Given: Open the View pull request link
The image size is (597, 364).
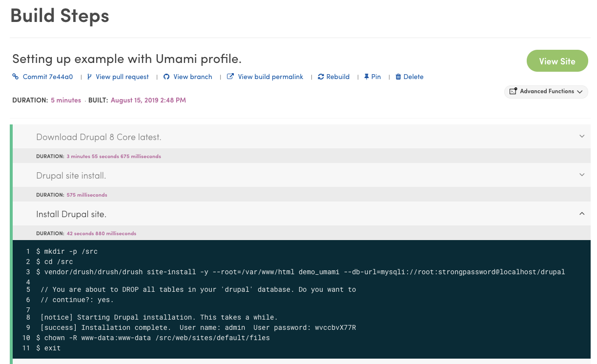Looking at the screenshot, I should point(122,77).
